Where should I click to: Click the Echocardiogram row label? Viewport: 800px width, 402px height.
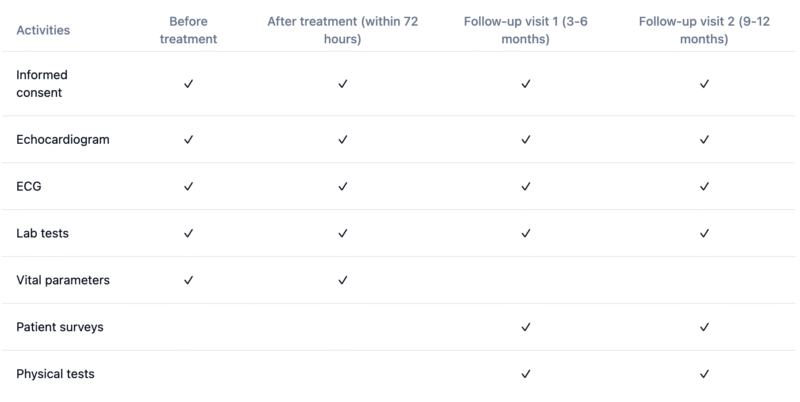pyautogui.click(x=63, y=139)
